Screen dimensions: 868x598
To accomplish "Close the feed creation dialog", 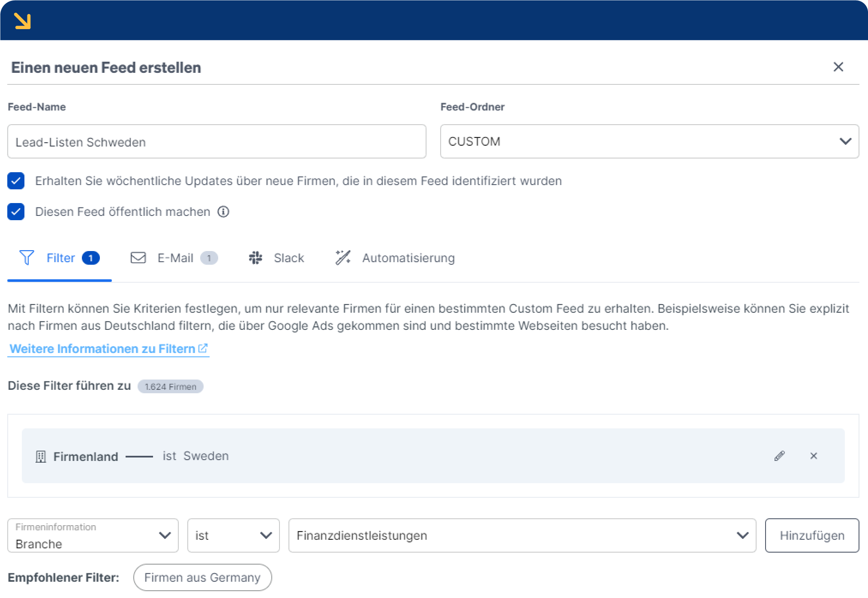I will point(838,67).
